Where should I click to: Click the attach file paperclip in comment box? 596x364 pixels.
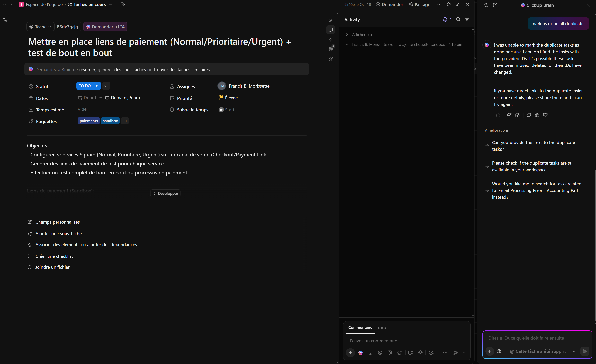(x=370, y=353)
